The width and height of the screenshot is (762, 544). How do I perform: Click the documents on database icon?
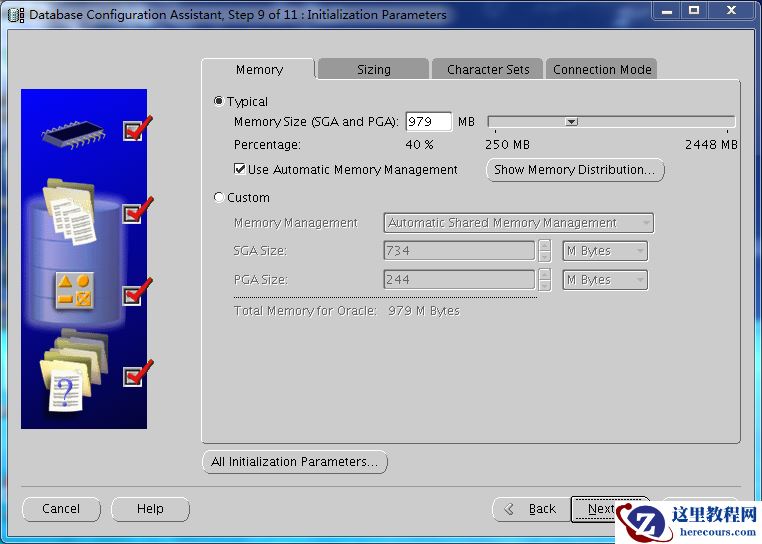pyautogui.click(x=70, y=211)
